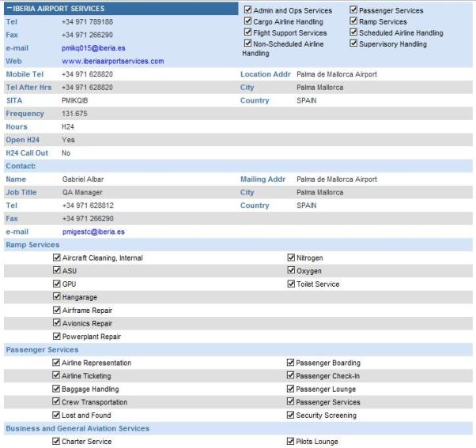Select Tel After Hrs number
476x448 pixels.
click(x=87, y=88)
